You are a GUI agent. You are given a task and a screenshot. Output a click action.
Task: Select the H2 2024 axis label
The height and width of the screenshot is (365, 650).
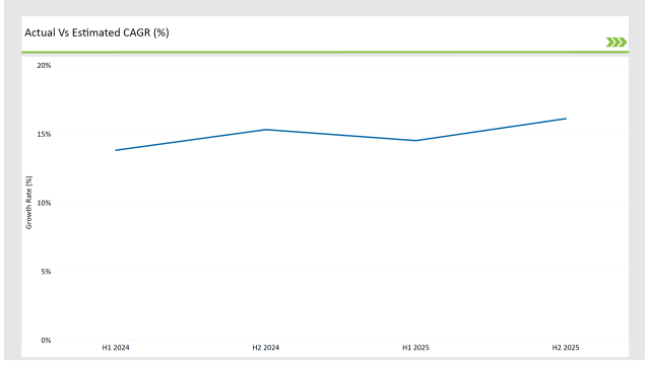point(266,348)
